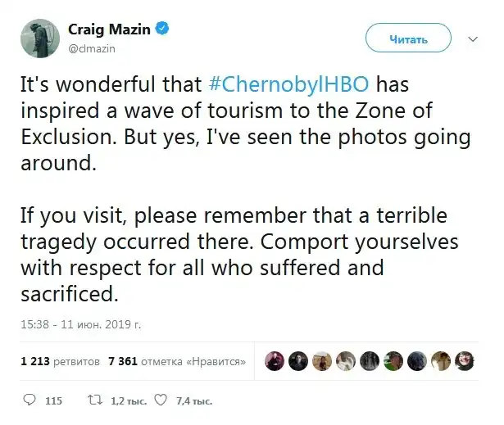Open Craig Mazin's profile avatar
The width and height of the screenshot is (504, 425).
tap(39, 38)
